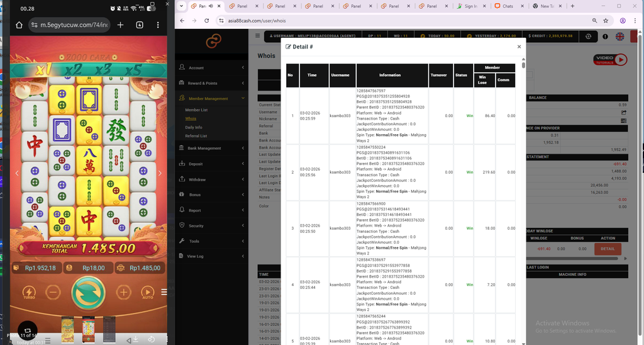Open the Whois submenu link
This screenshot has width=644, height=345.
[x=191, y=118]
